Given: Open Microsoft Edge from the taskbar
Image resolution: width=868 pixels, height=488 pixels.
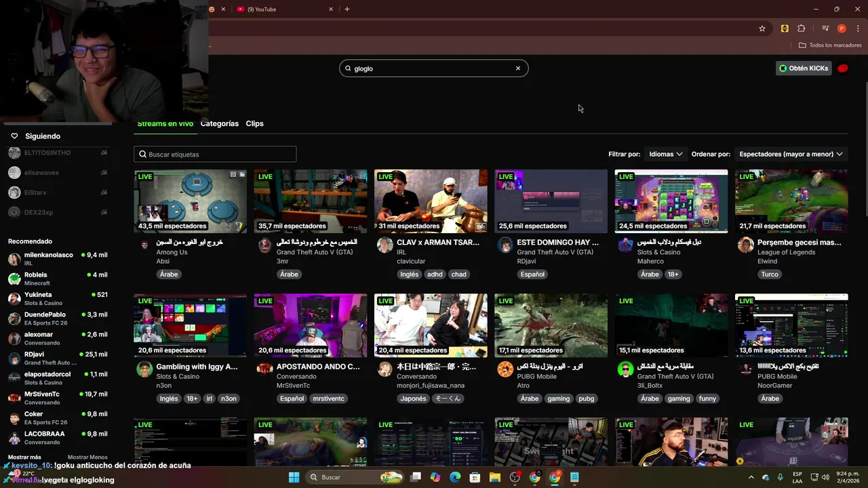Looking at the screenshot, I should [455, 477].
